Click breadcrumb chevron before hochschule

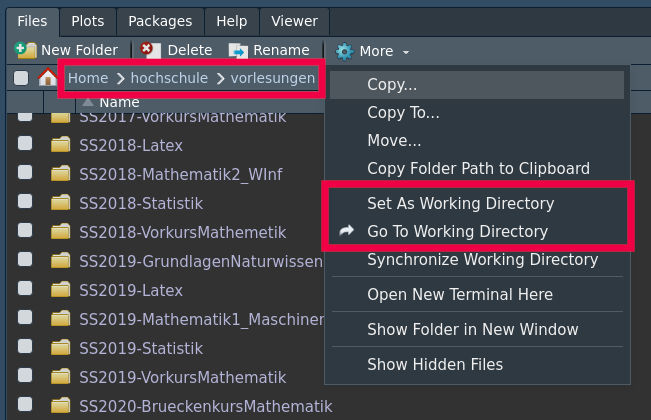coord(120,78)
